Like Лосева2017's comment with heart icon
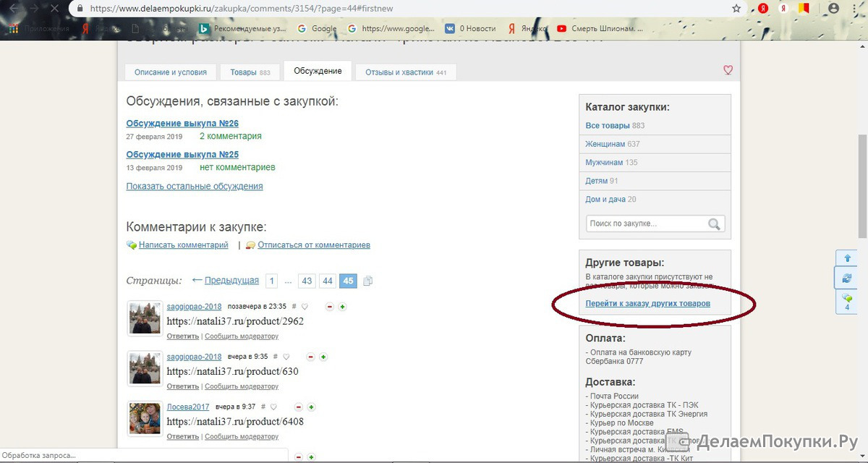Viewport: 868px width, 463px height. click(273, 407)
